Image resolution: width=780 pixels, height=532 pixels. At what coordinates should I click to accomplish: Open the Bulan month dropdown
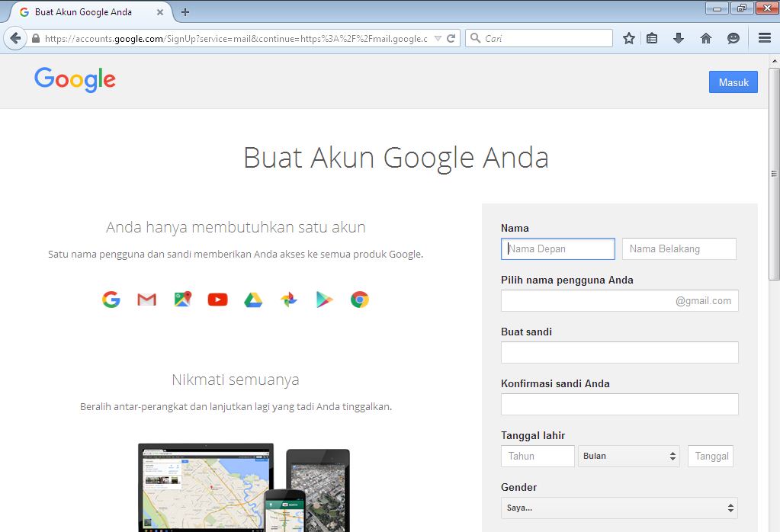[x=629, y=456]
